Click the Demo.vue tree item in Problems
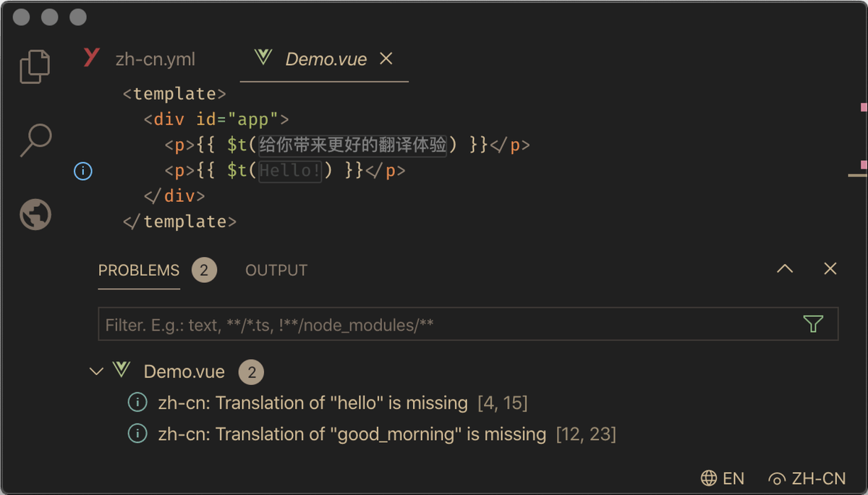Screen dimensions: 868x495 pyautogui.click(x=184, y=371)
